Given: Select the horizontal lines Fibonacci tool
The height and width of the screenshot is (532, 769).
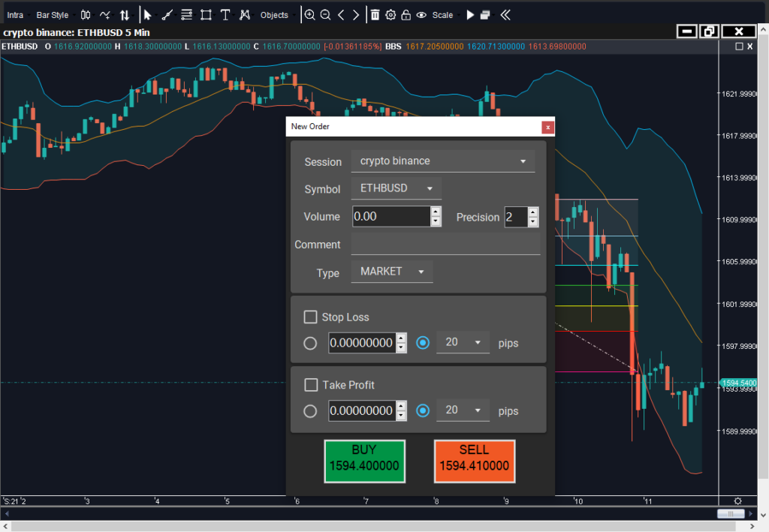Looking at the screenshot, I should point(186,15).
